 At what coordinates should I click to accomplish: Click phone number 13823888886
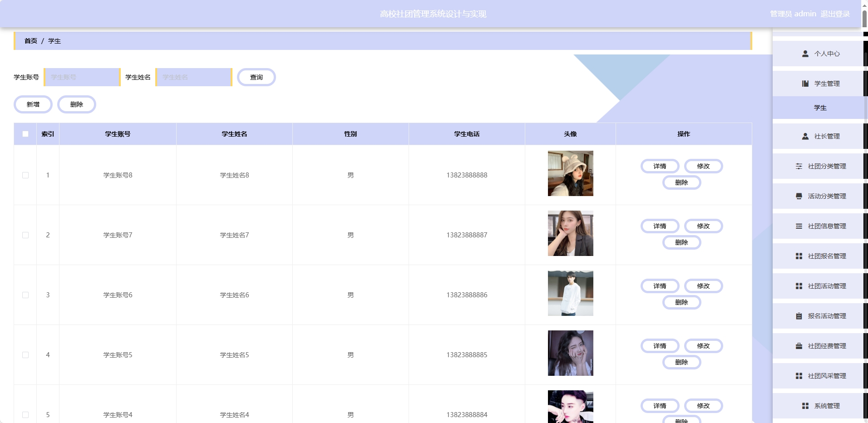(467, 295)
